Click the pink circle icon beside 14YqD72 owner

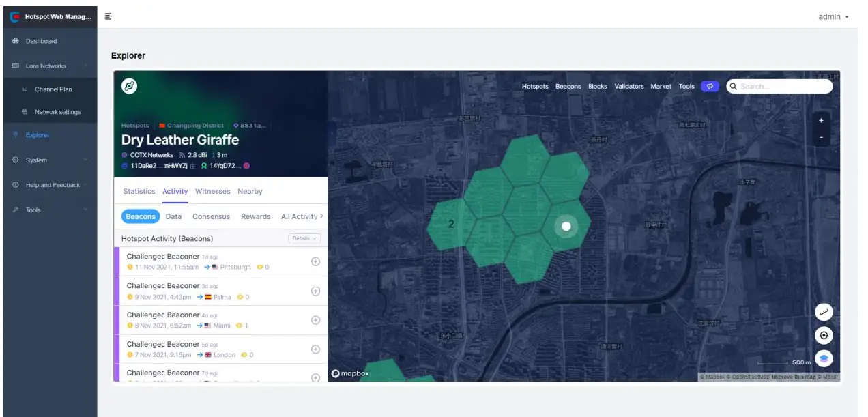[246, 166]
